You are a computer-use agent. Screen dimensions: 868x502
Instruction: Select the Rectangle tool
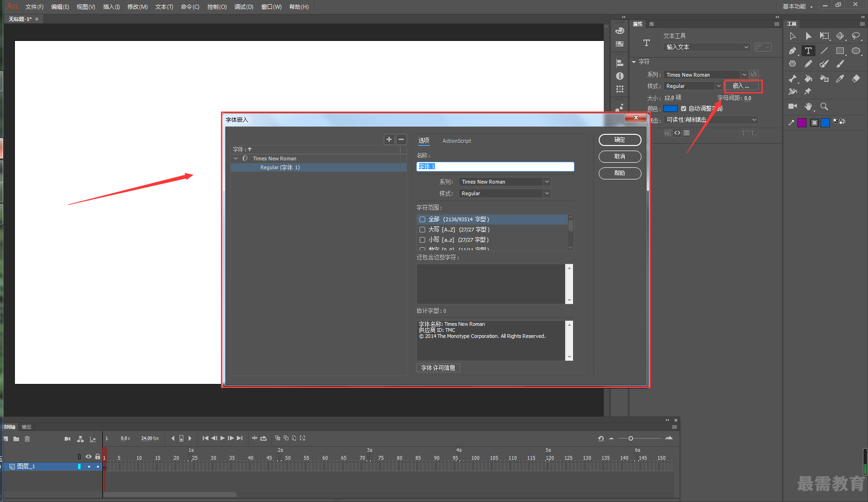(x=840, y=51)
